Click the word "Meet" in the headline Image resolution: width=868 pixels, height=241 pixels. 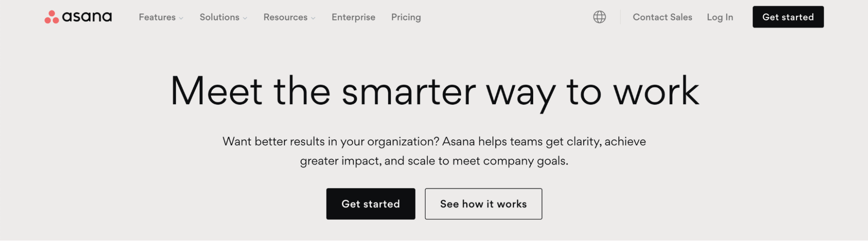pos(216,91)
